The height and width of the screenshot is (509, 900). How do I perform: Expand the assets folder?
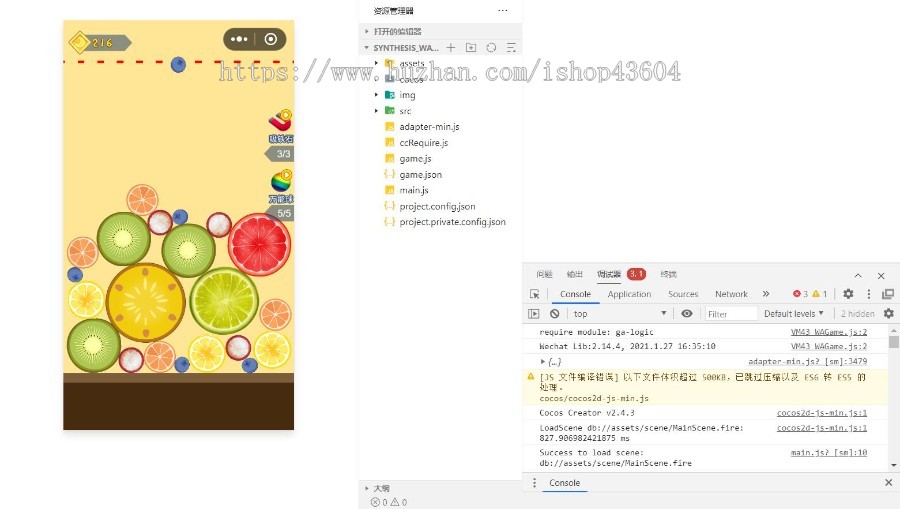[x=440, y=63]
